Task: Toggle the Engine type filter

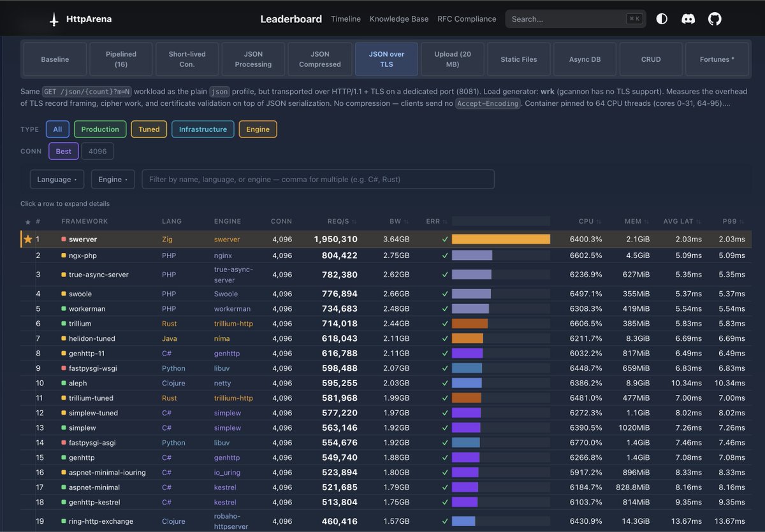Action: click(x=258, y=129)
